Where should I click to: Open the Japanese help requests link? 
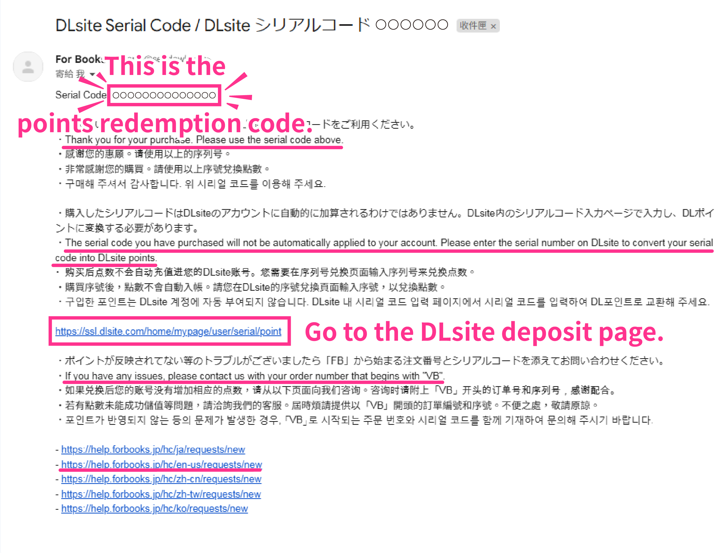[153, 449]
